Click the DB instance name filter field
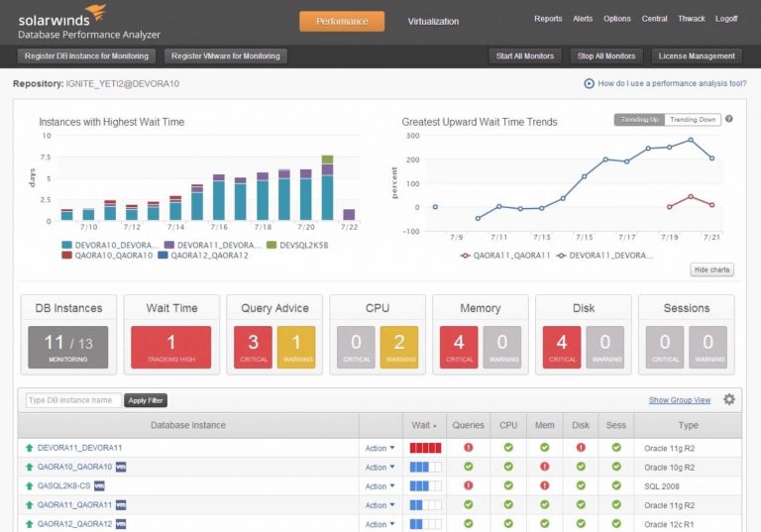Viewport: 761px width, 532px height. click(x=73, y=400)
